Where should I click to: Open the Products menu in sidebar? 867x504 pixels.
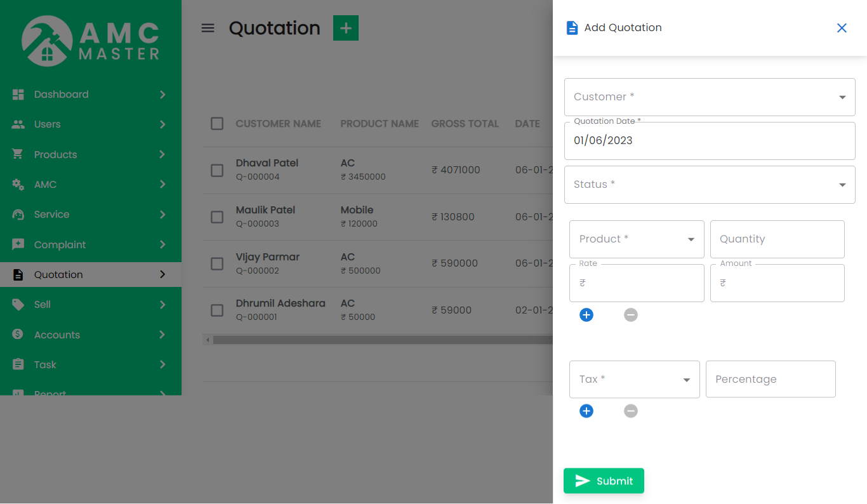pyautogui.click(x=56, y=155)
